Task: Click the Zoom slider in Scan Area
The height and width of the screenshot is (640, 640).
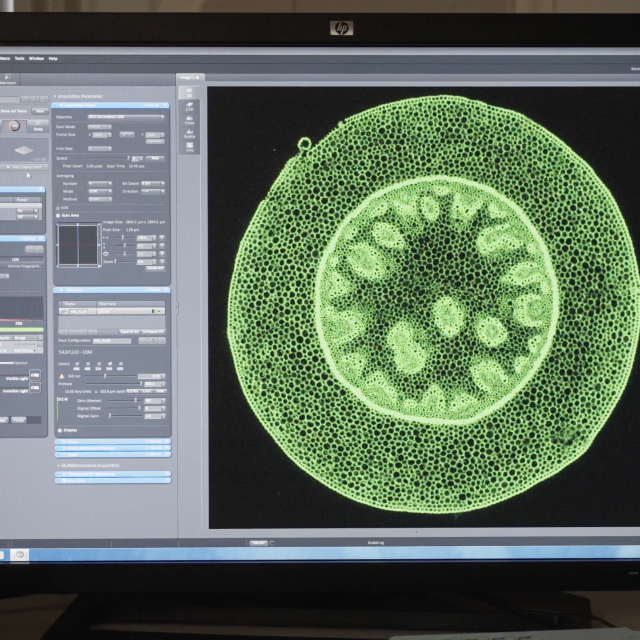Action: (x=124, y=262)
